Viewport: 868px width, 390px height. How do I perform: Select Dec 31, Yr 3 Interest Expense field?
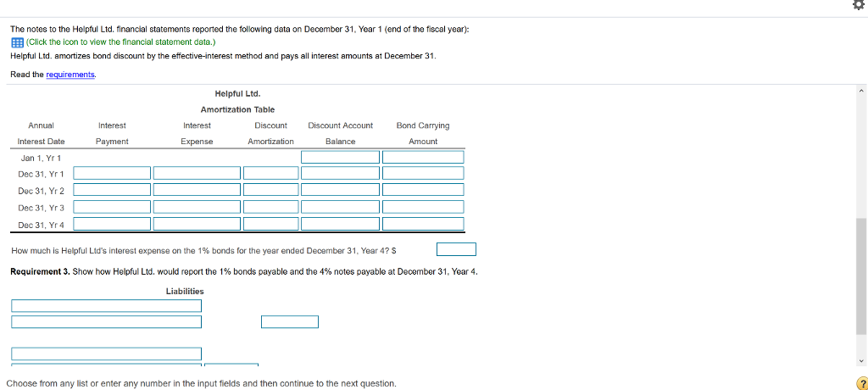coord(197,207)
